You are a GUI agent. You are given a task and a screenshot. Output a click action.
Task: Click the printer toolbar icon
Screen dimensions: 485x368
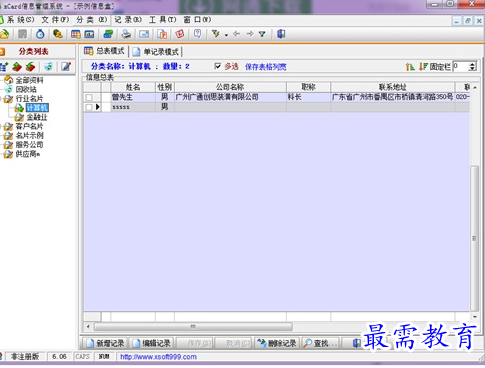pos(126,34)
